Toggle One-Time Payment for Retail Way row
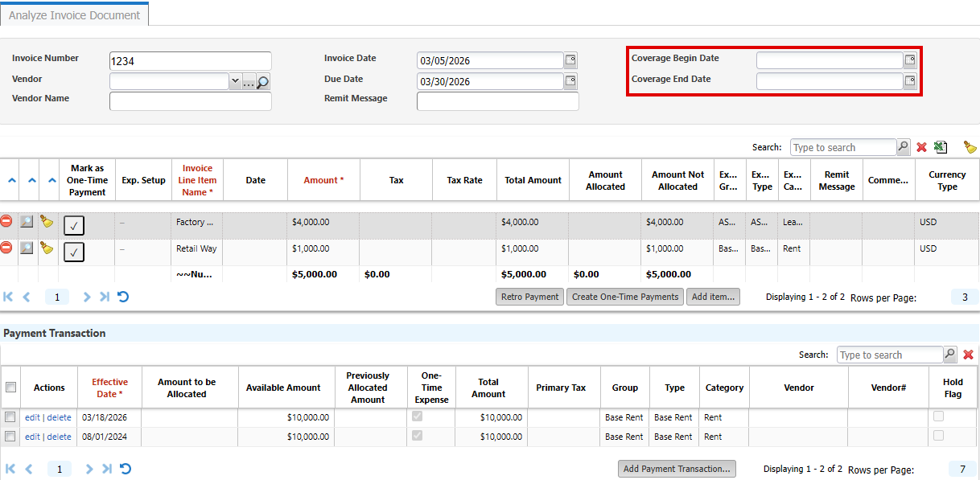Screen dimensions: 980x480 (x=74, y=252)
